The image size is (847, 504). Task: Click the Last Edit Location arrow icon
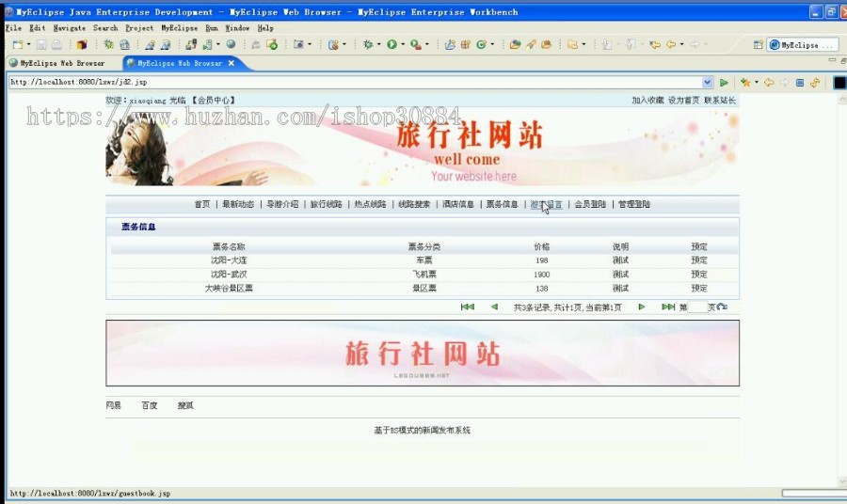655,45
